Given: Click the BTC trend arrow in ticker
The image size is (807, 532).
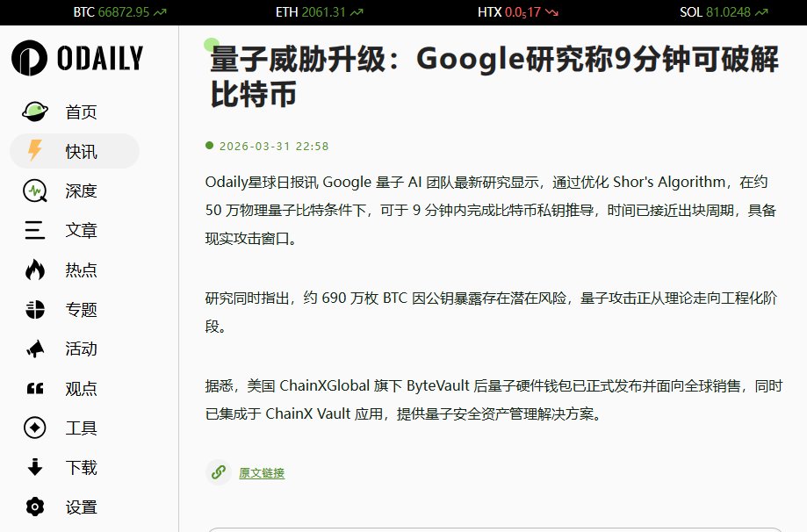Looking at the screenshot, I should click(x=160, y=12).
